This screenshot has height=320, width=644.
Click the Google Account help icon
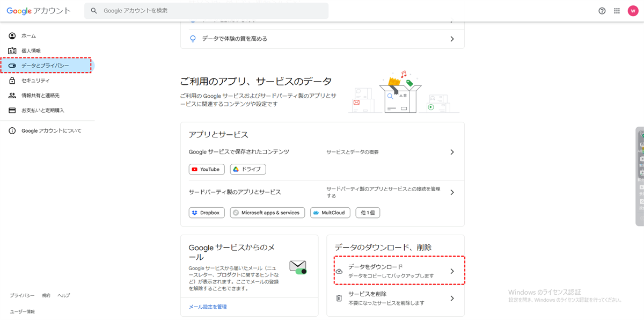(x=602, y=11)
